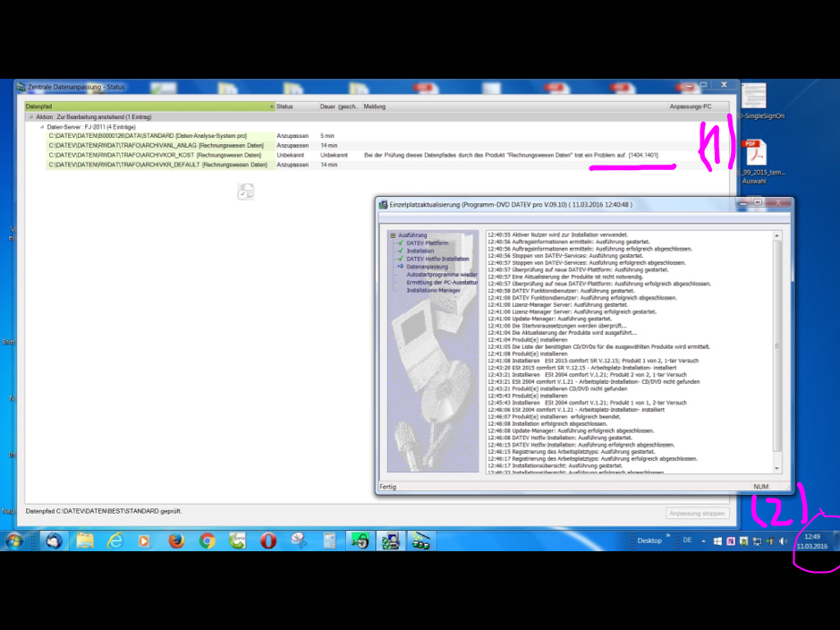Select the ARCHIV\KOR_KOST row with Unbekannt status
Image resolution: width=840 pixels, height=630 pixels.
(157, 155)
